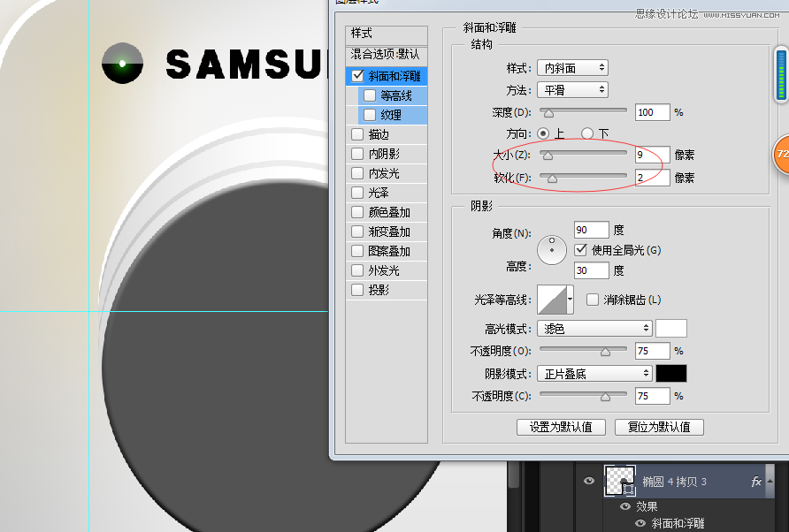Click the shadow opacity field showing 75

pos(653,396)
